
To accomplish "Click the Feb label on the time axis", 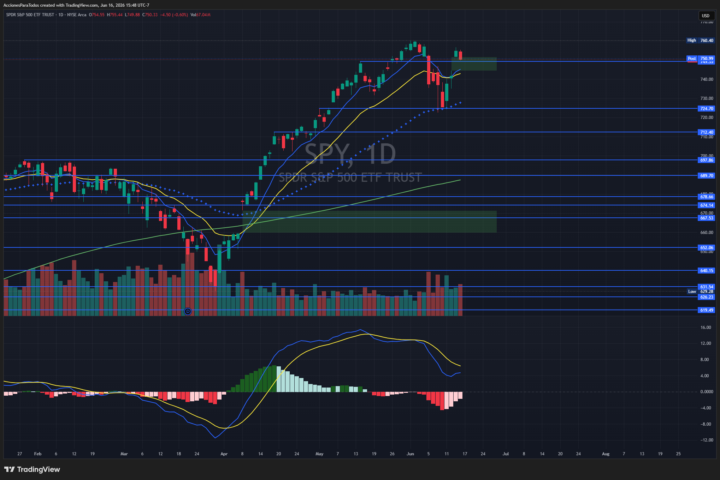I will pos(38,454).
